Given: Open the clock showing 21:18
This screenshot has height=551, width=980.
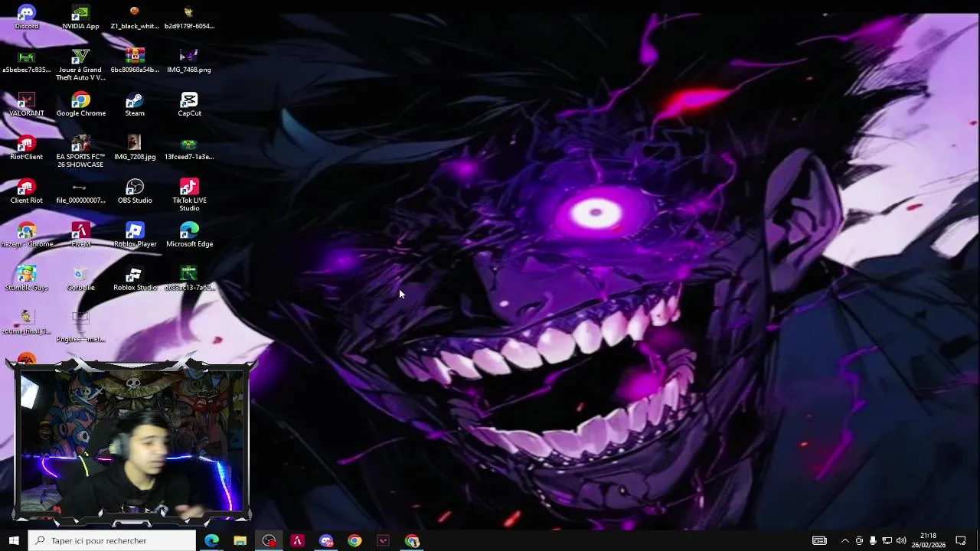Looking at the screenshot, I should pyautogui.click(x=928, y=540).
